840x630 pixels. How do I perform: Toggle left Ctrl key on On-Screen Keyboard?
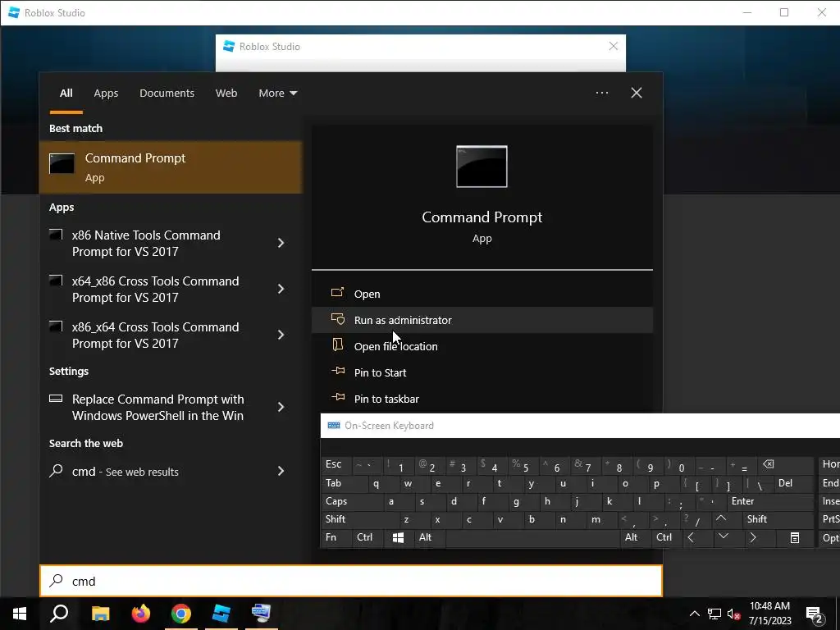pos(367,537)
